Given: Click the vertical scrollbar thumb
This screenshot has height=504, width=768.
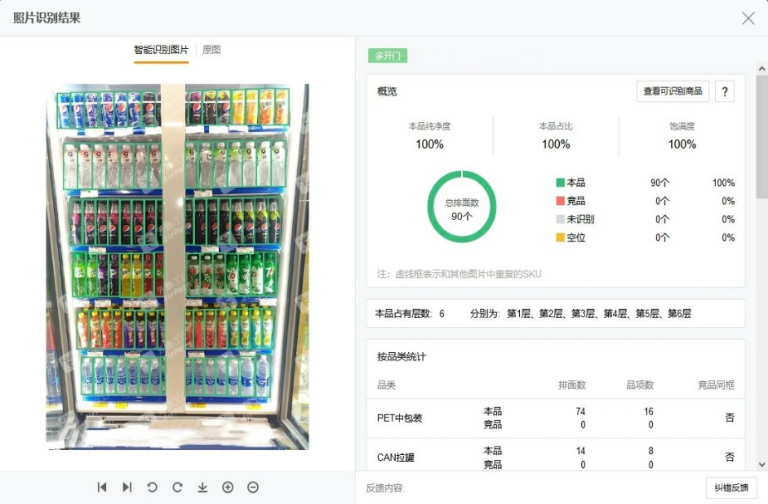Looking at the screenshot, I should pos(762,137).
